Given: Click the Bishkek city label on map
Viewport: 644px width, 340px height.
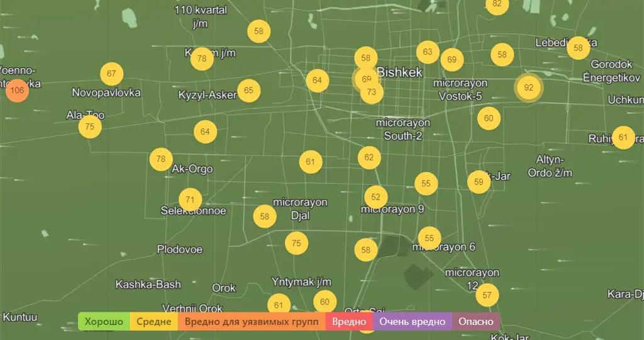Looking at the screenshot, I should tap(400, 72).
